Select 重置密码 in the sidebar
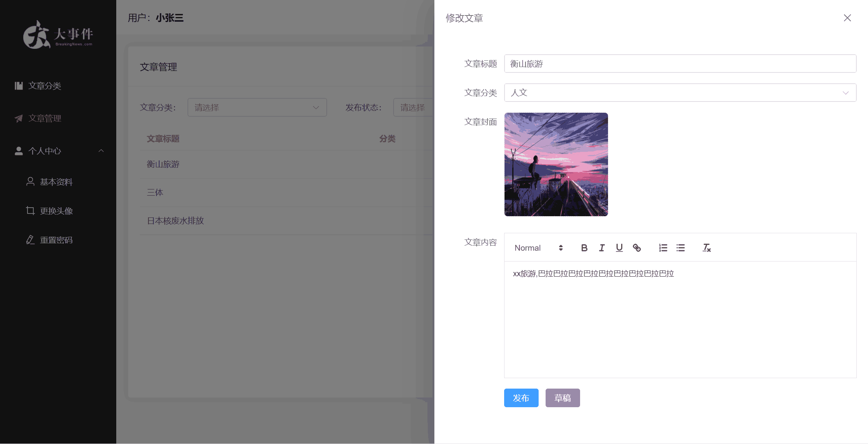The height and width of the screenshot is (444, 868). coord(56,240)
